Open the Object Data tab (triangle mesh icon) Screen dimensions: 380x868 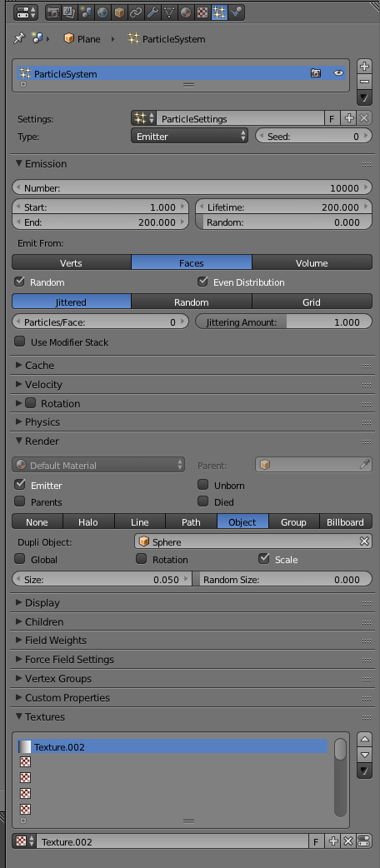(x=169, y=12)
